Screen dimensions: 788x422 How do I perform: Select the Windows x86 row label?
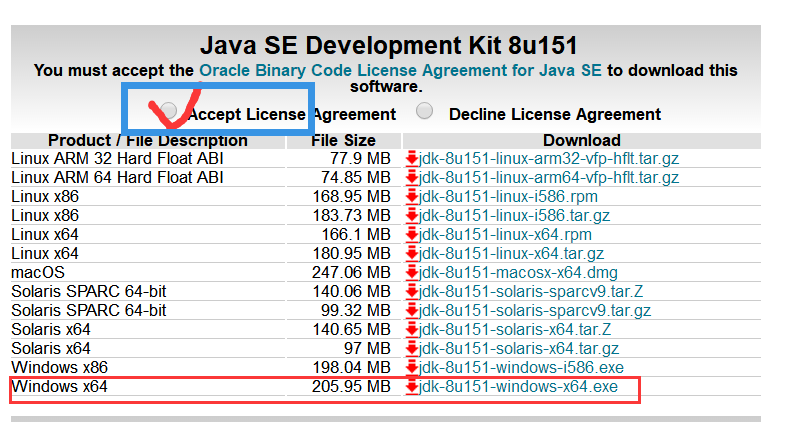59,368
